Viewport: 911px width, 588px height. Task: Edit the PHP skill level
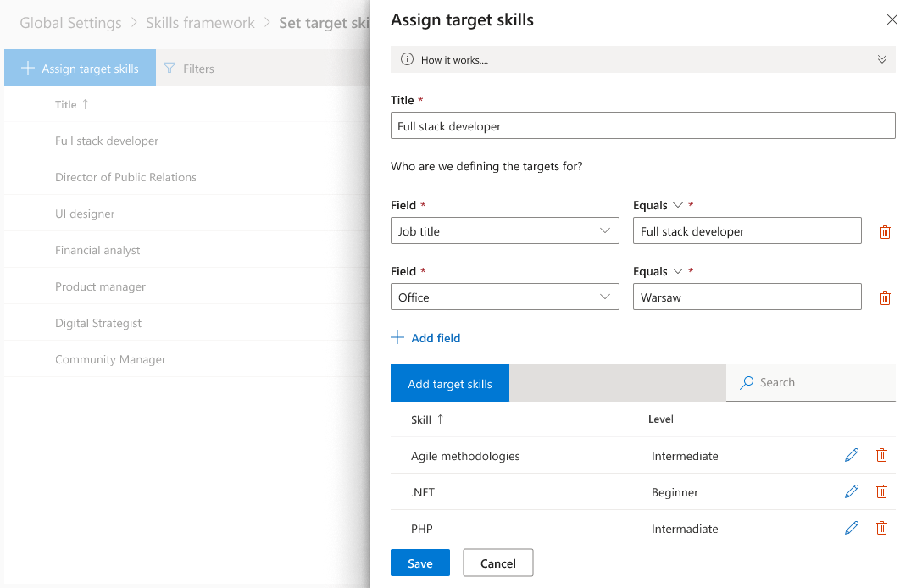pos(852,529)
